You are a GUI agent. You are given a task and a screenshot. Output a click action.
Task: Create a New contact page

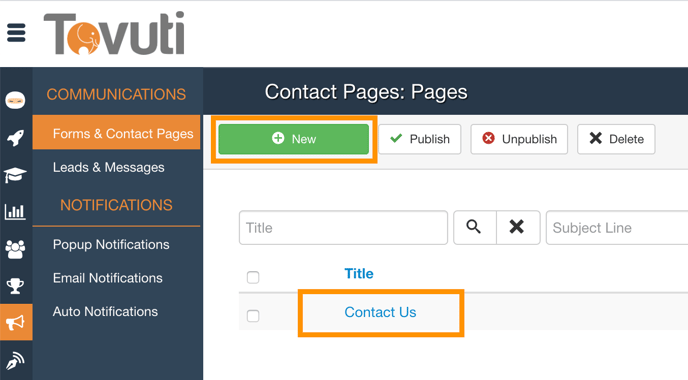[294, 139]
